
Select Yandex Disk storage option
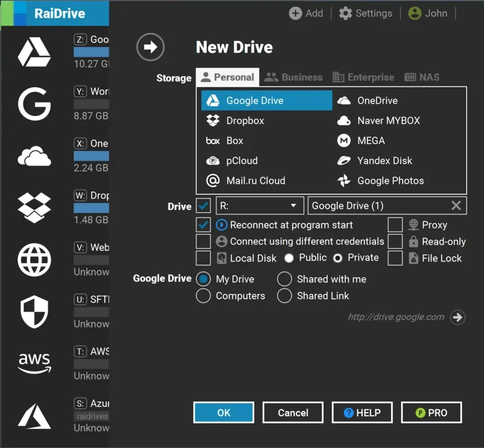(384, 161)
